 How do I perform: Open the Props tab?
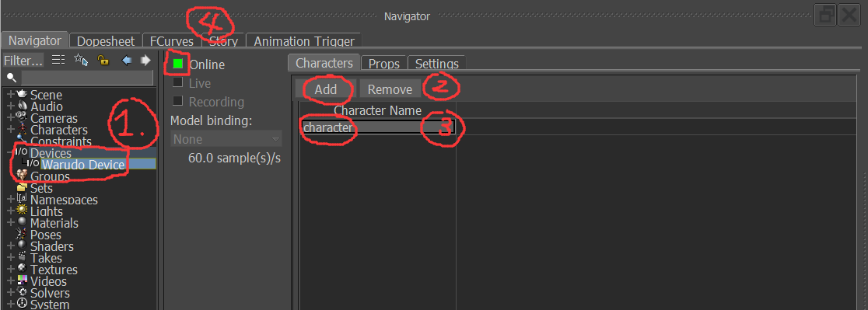[384, 64]
